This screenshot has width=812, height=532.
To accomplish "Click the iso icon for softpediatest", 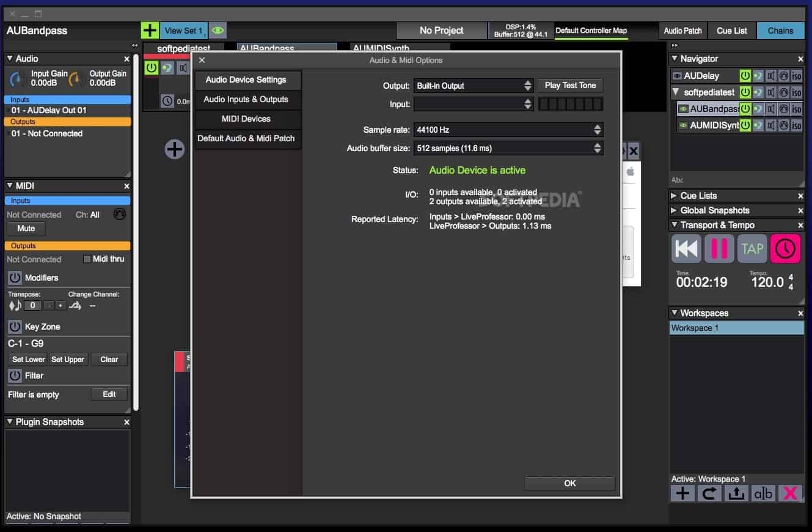I will coord(796,92).
